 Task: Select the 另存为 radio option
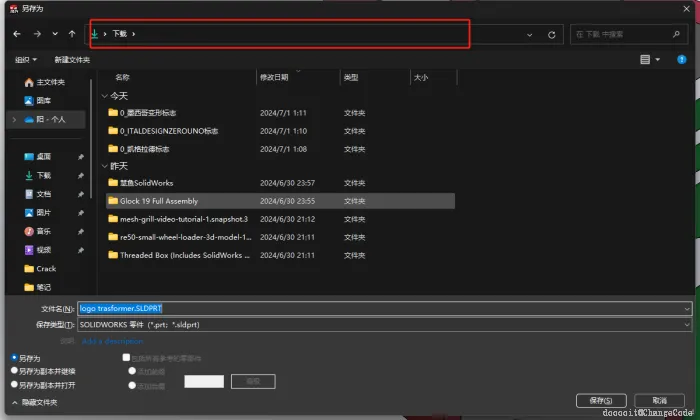click(x=14, y=358)
